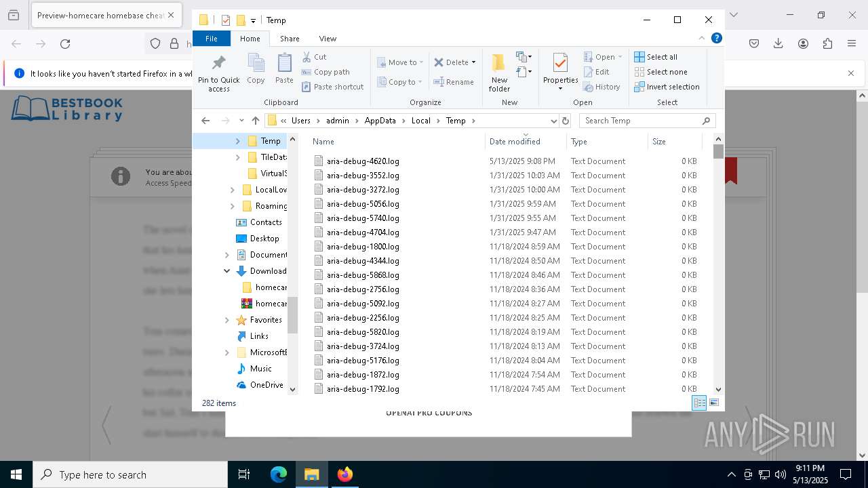Switch to the View ribbon tab
The height and width of the screenshot is (488, 868).
pyautogui.click(x=328, y=39)
